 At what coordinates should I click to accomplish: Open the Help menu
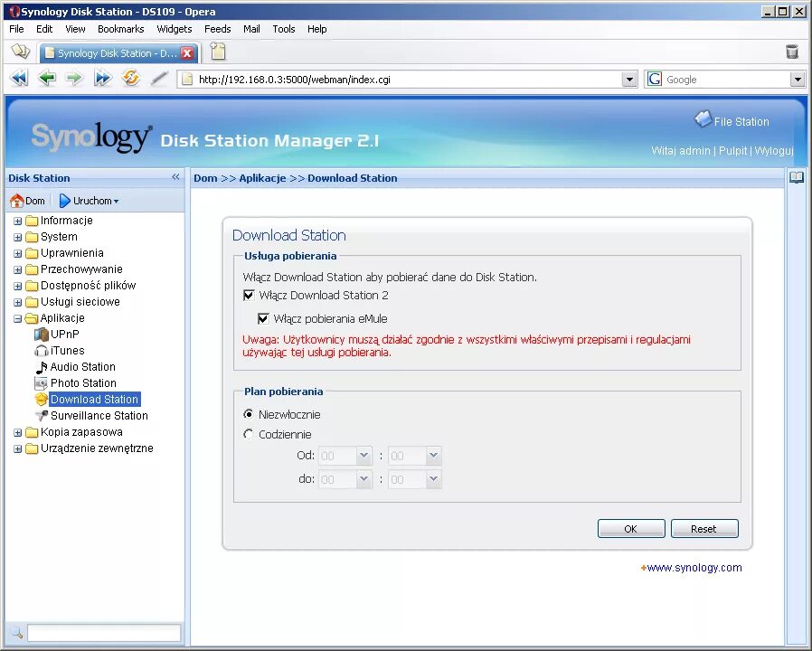pos(316,29)
